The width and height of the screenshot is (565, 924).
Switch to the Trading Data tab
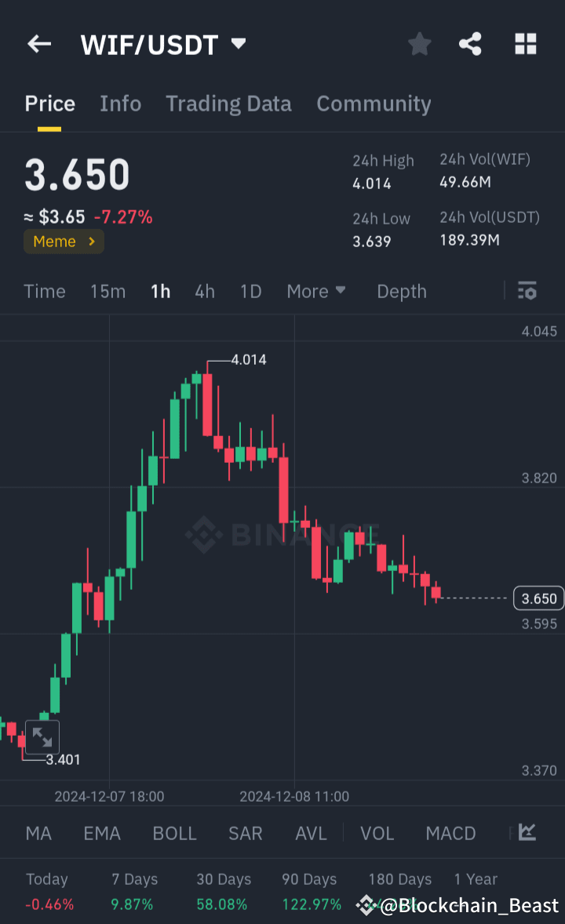[x=228, y=103]
